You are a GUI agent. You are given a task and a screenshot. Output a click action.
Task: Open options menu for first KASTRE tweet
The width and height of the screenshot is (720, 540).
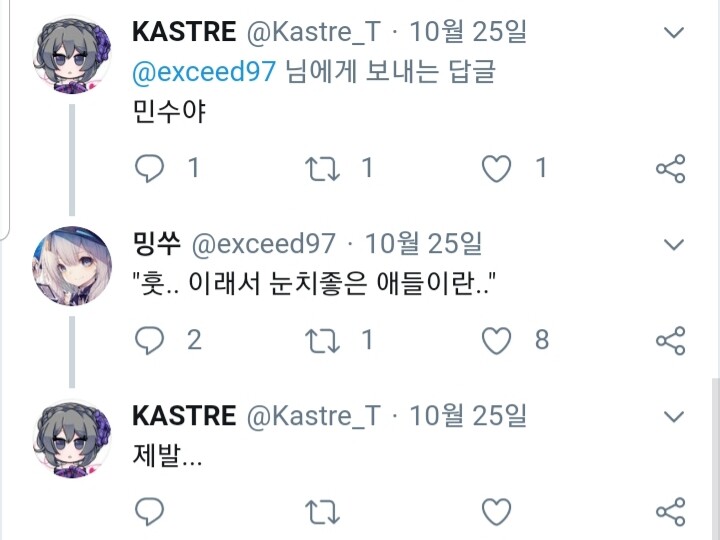[674, 33]
